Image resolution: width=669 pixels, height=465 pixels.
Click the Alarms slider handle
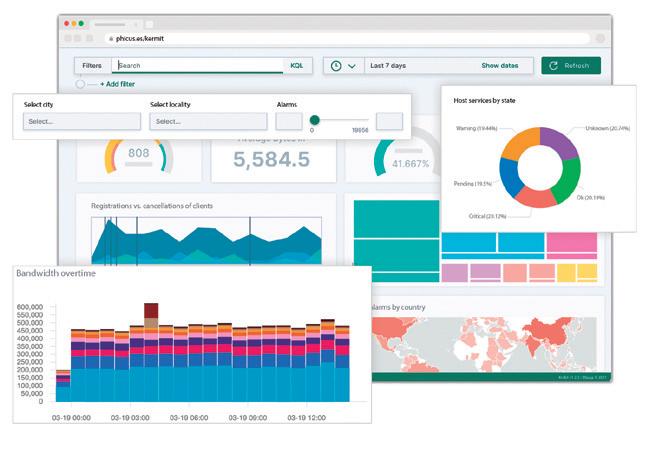[x=314, y=120]
